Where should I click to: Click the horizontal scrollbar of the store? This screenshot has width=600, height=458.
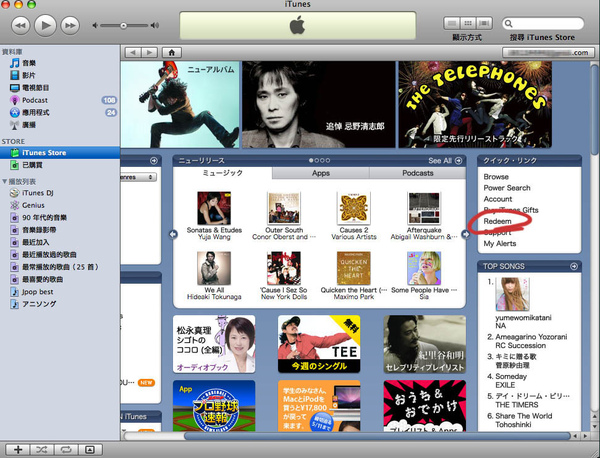pos(377,436)
